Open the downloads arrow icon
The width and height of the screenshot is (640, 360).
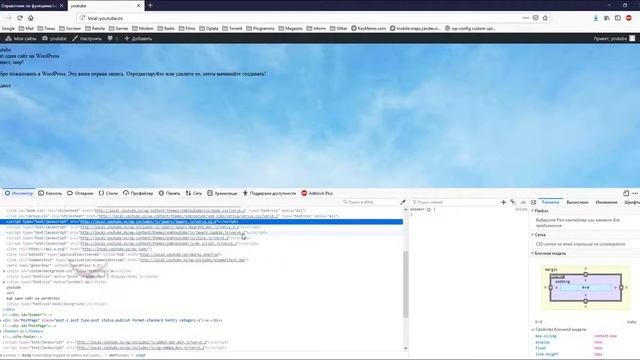[x=596, y=18]
